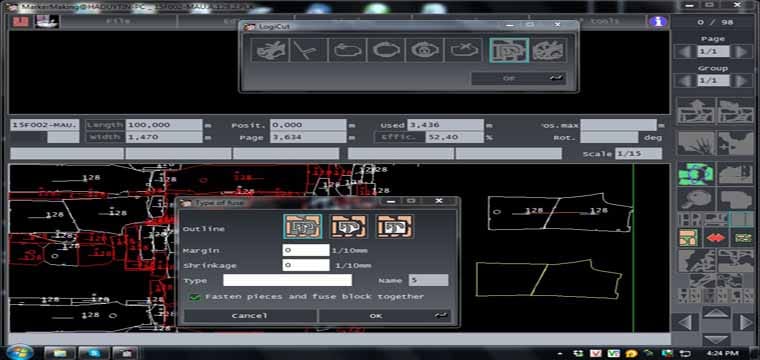Open the blue information icon
Image resolution: width=760 pixels, height=360 pixels.
pyautogui.click(x=658, y=21)
